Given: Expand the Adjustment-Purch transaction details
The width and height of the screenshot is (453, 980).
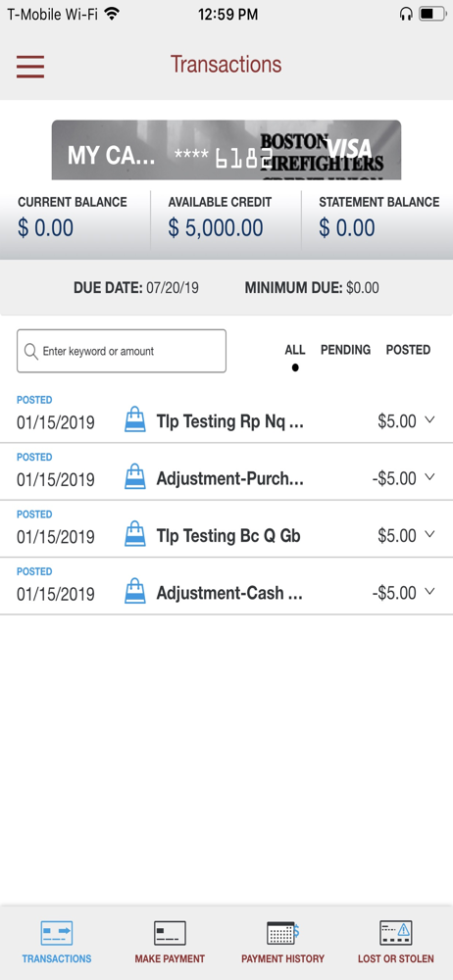Looking at the screenshot, I should pos(429,477).
